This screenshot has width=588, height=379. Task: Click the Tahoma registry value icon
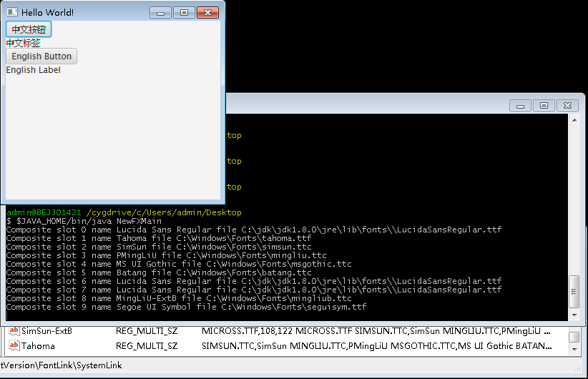click(x=14, y=346)
